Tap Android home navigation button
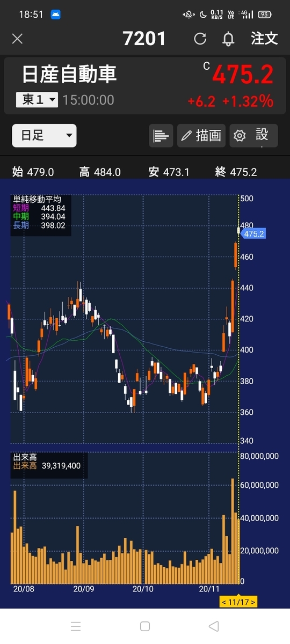290x644 pixels. click(x=145, y=626)
